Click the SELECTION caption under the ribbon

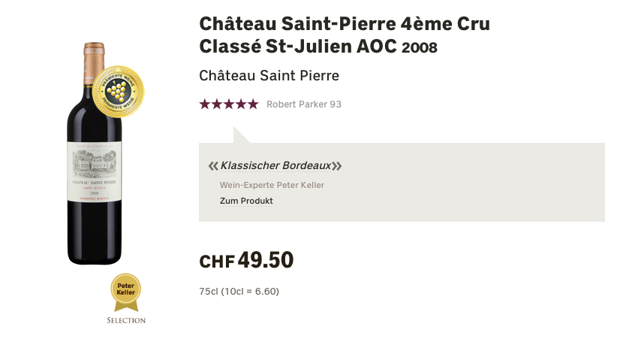[126, 320]
